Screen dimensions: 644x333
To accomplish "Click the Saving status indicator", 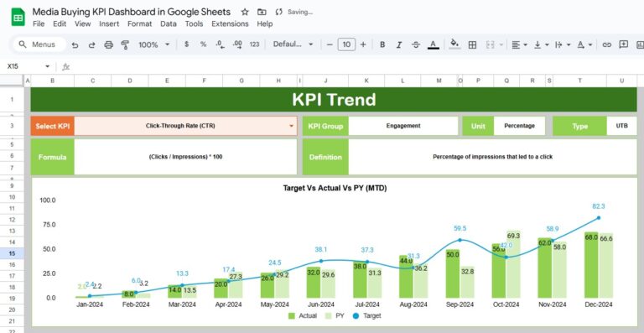I will (295, 12).
